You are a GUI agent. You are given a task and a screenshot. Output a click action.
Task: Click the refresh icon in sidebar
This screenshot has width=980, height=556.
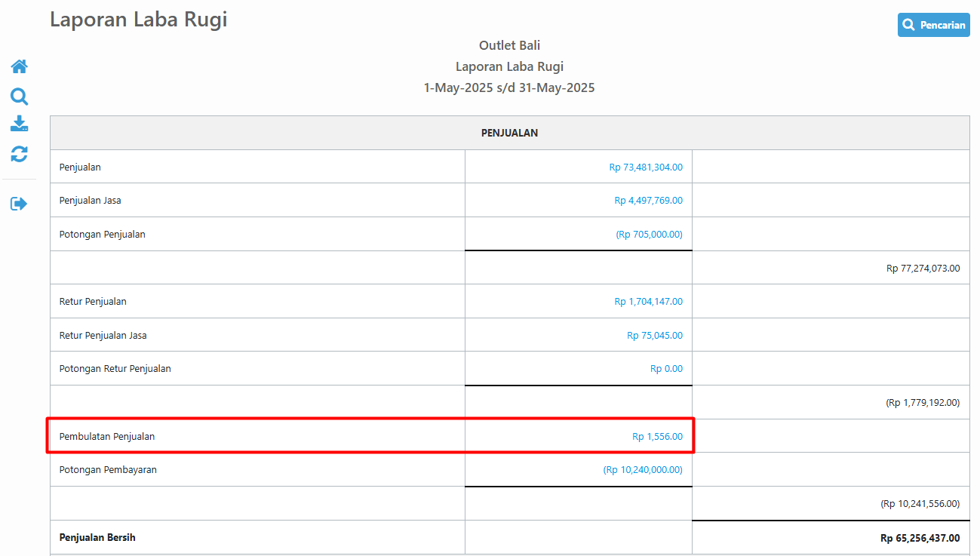tap(19, 155)
